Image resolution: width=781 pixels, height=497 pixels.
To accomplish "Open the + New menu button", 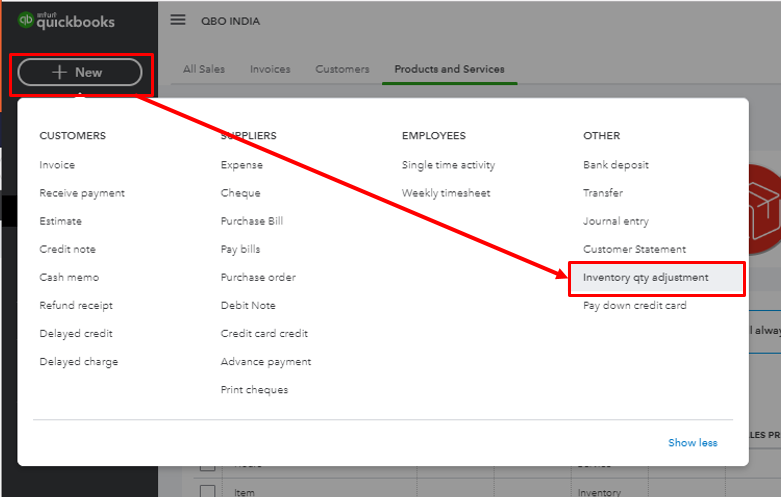I will [80, 72].
